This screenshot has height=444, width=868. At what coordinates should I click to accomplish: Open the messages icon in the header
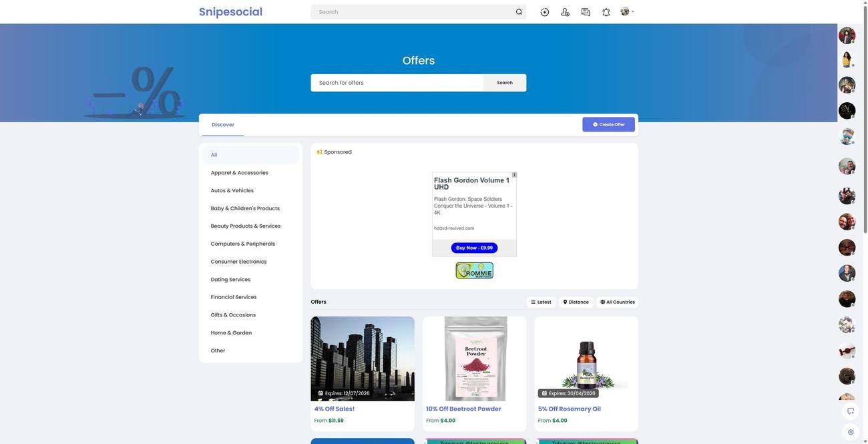tap(586, 12)
